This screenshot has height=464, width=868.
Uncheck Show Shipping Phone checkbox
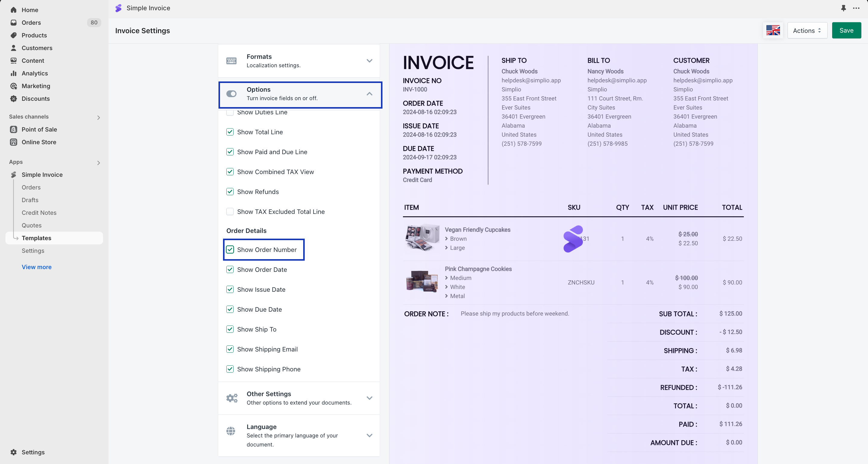coord(230,369)
